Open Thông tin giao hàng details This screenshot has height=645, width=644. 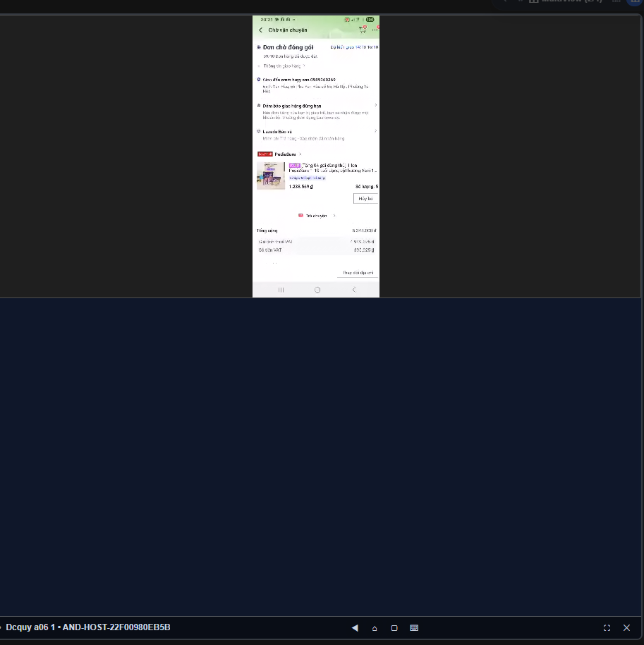(284, 66)
